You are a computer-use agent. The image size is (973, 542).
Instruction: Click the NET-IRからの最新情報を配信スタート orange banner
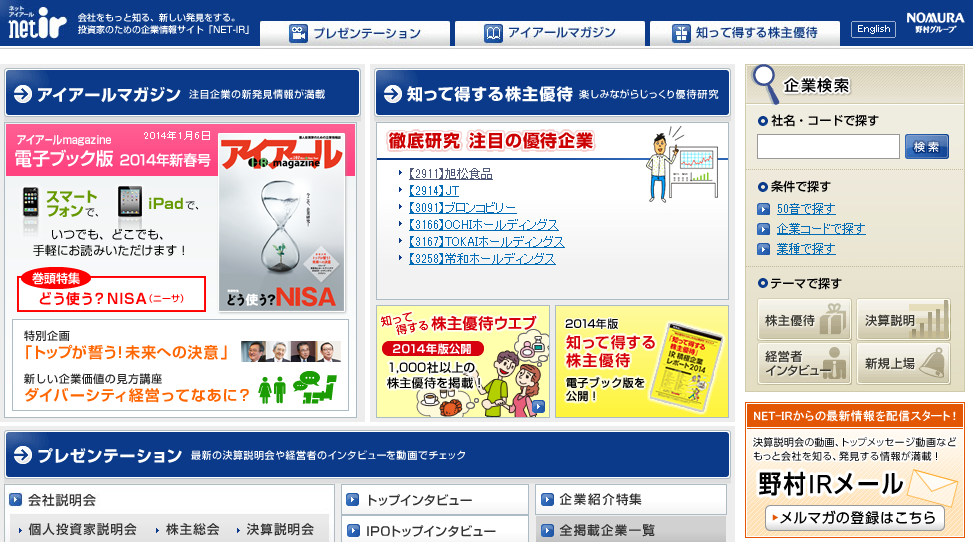[854, 416]
